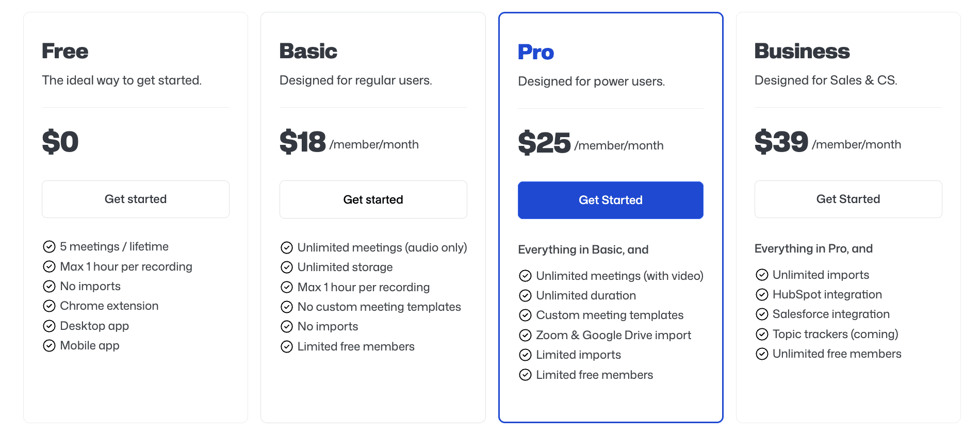
Task: Click the checkmark next to "Desktop app"
Action: tap(49, 326)
